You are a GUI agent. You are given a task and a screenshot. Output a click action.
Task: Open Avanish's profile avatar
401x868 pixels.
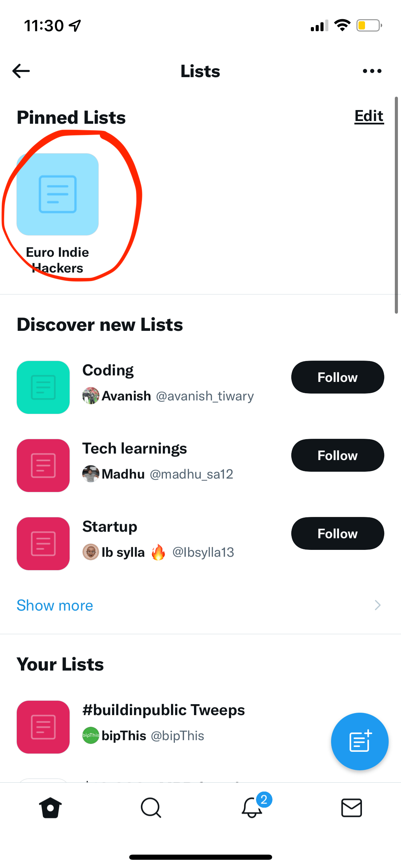tap(91, 396)
